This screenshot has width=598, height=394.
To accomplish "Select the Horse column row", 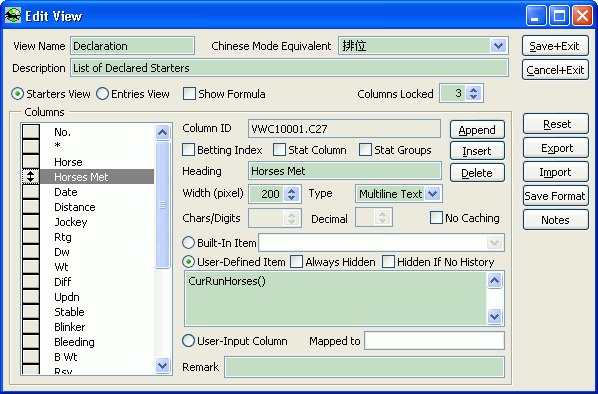I will tap(97, 162).
